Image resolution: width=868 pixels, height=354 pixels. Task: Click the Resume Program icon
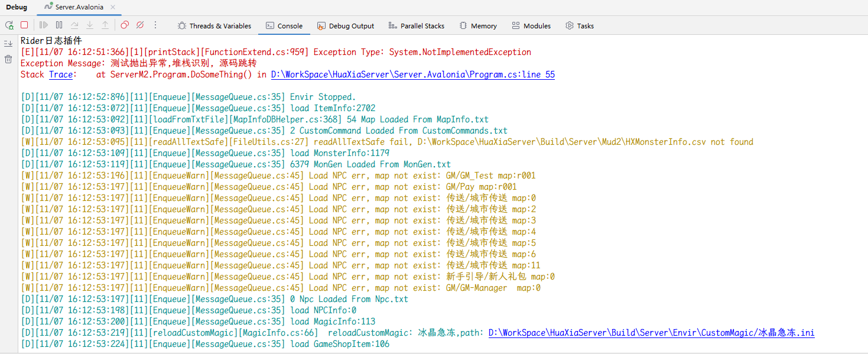point(44,25)
